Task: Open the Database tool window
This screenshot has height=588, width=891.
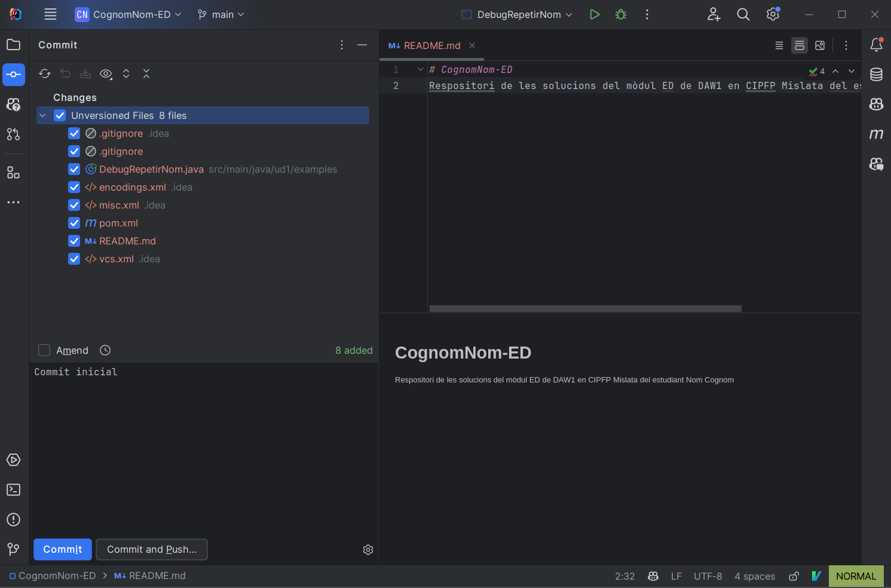Action: click(x=876, y=74)
